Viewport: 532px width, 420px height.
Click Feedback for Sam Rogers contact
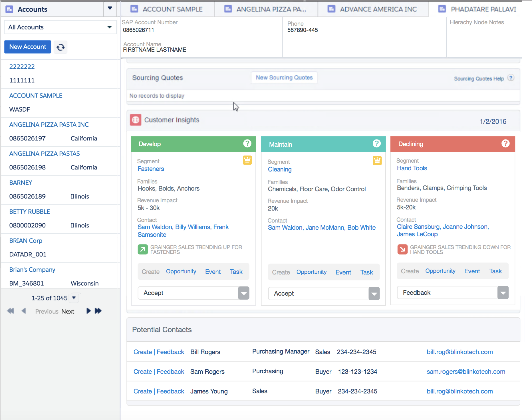coord(170,371)
